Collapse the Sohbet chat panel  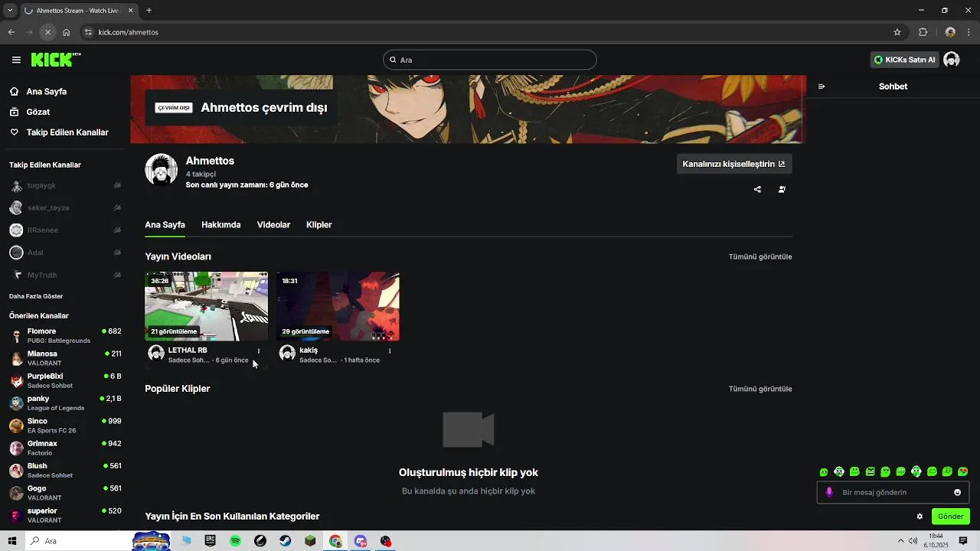(x=822, y=86)
